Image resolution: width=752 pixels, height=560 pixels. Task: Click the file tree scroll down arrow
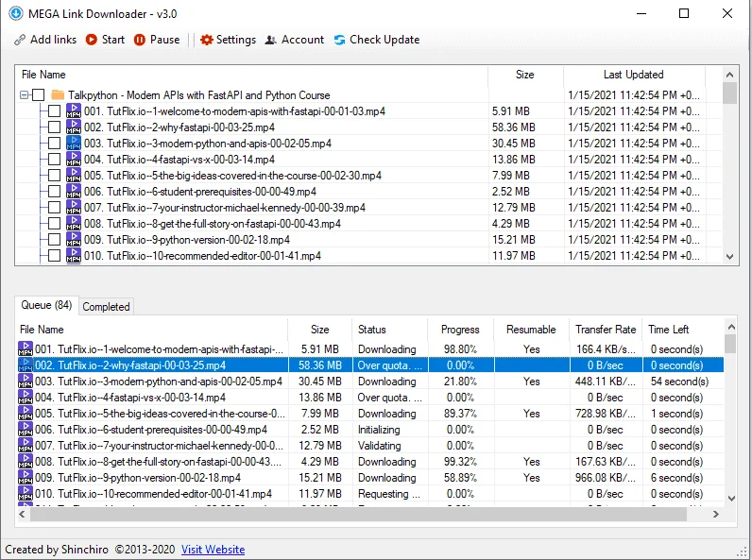tap(729, 257)
